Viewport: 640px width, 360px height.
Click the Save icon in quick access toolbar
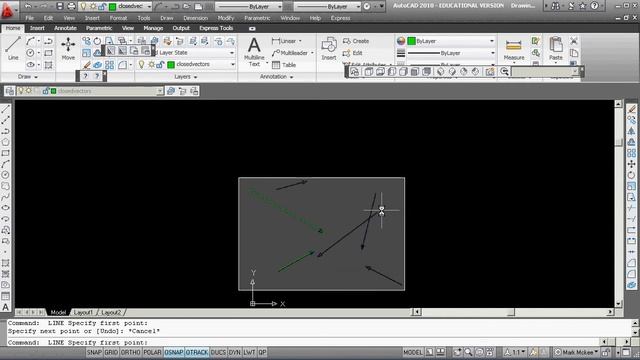60,6
